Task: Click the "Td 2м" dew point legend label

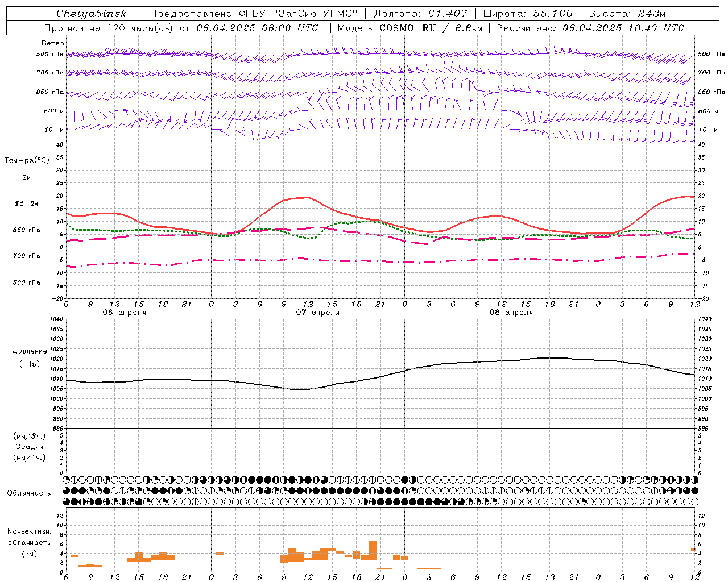Action: click(27, 203)
